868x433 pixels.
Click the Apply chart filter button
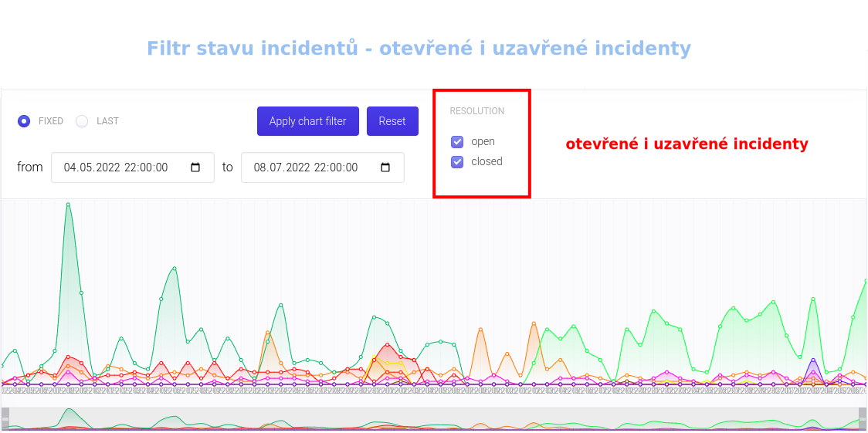point(307,121)
